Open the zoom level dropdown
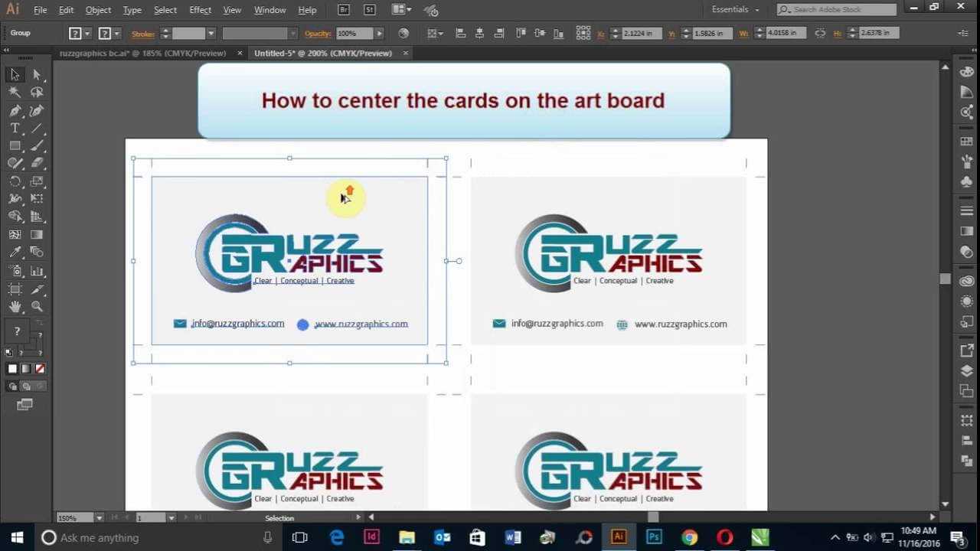 click(99, 518)
